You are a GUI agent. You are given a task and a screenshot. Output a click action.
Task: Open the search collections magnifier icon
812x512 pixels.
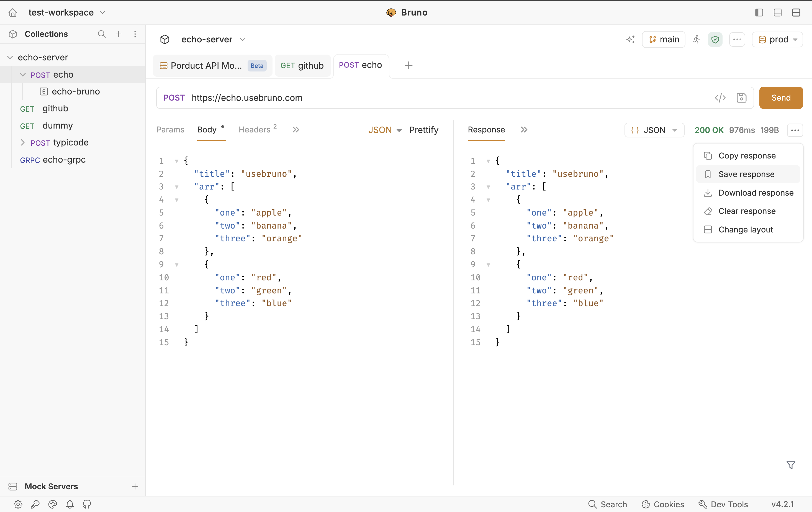click(x=101, y=34)
